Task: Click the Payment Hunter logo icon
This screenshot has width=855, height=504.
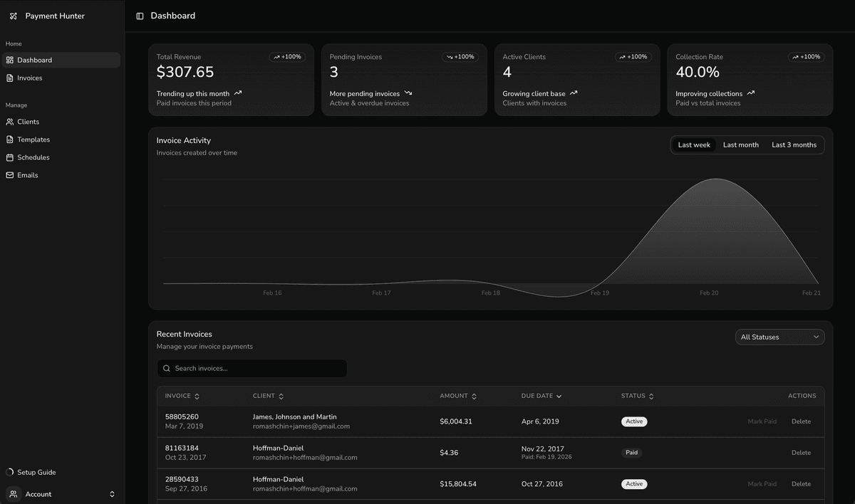Action: 14,15
